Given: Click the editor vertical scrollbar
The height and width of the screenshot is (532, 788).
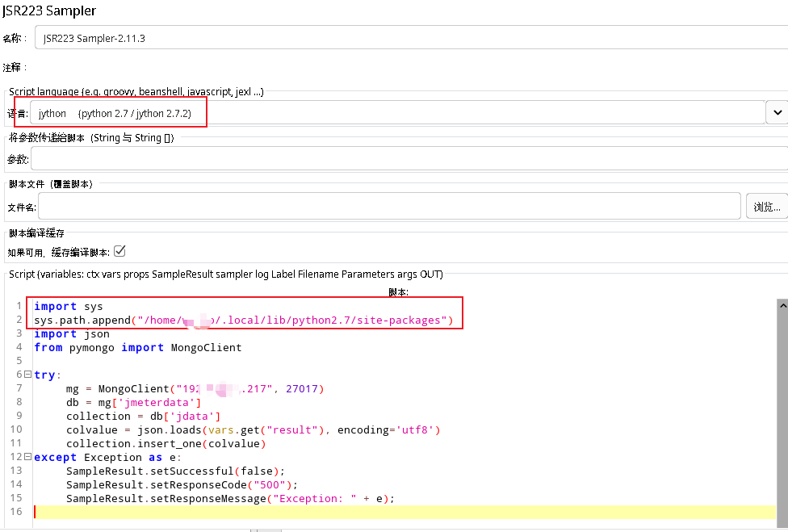Looking at the screenshot, I should [782, 404].
